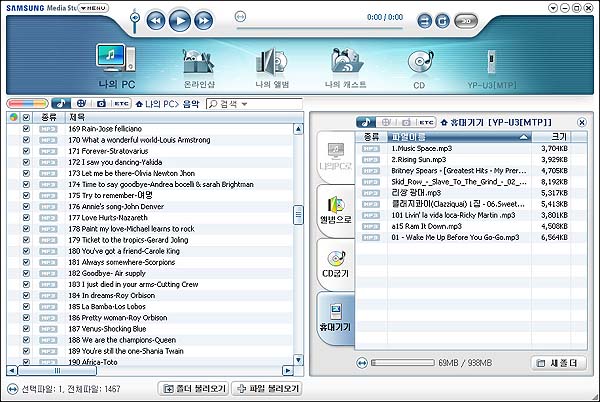This screenshot has height=402, width=600.
Task: Click the small icon left of the seek bar
Action: click(x=240, y=16)
